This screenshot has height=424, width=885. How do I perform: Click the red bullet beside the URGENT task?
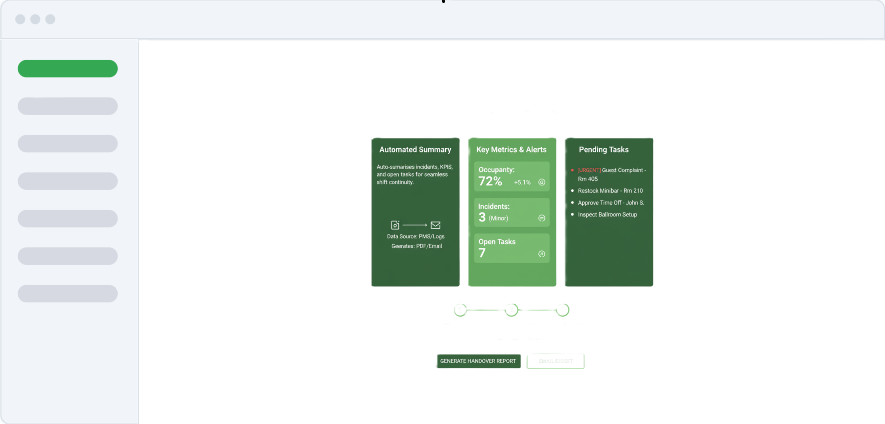click(572, 170)
